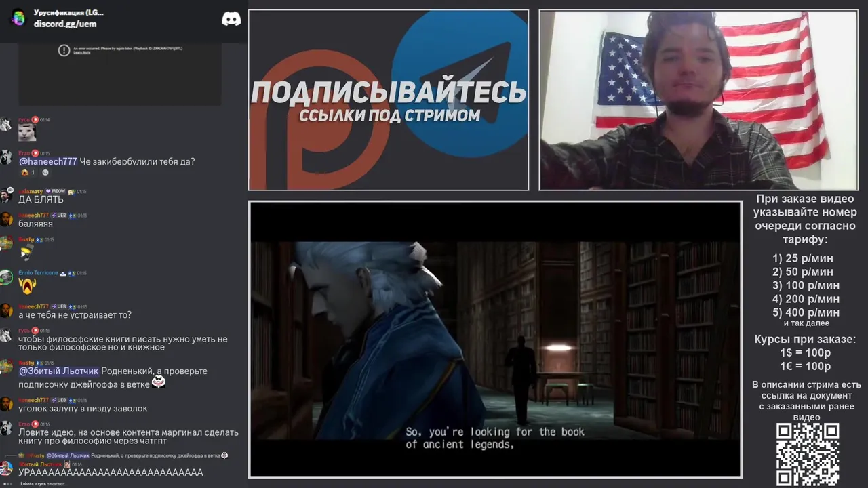This screenshot has height=488, width=868.
Task: Click the 'ПОДПИСЫВАЙТЕСЬ' subscribe banner text
Action: point(389,93)
